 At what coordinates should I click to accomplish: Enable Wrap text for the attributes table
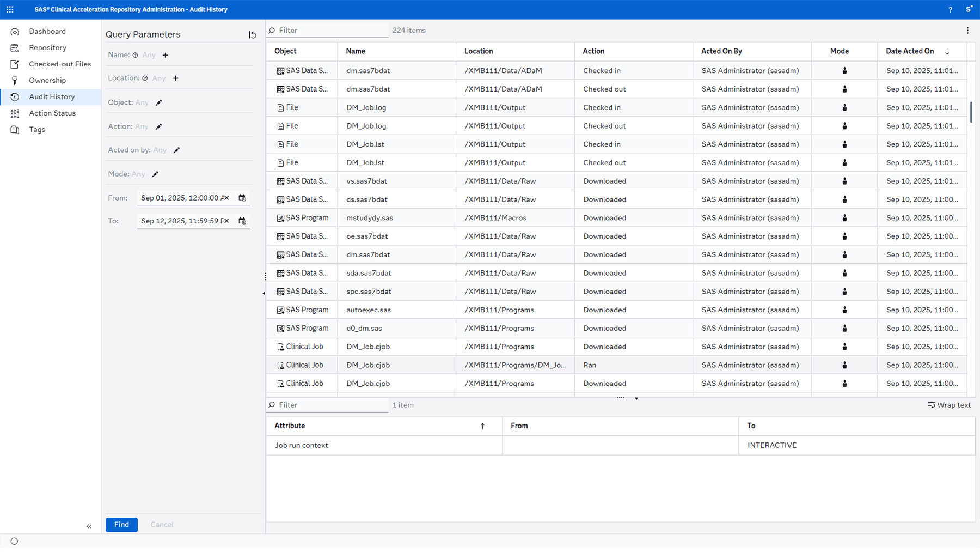[949, 405]
